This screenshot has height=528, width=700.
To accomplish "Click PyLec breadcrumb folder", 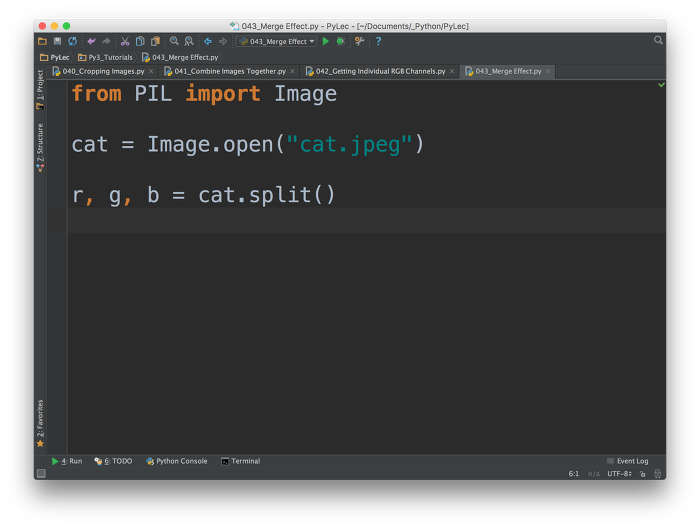I will pyautogui.click(x=54, y=57).
